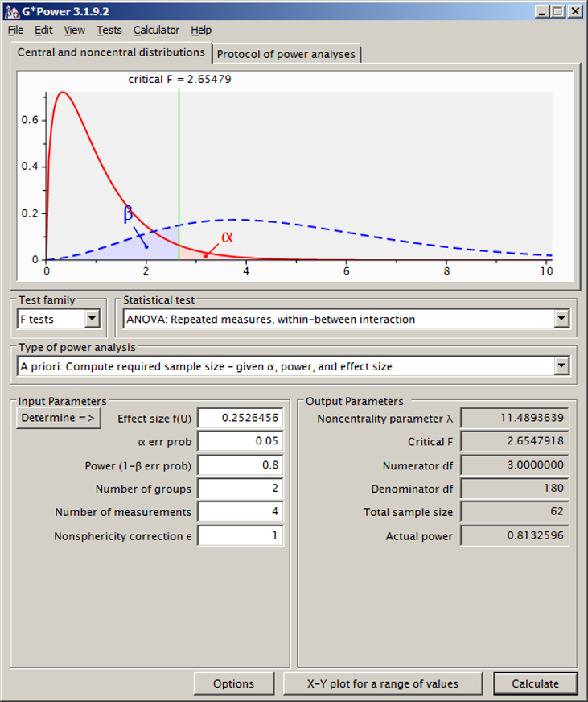Click the Effect size f(U) input field

(240, 418)
